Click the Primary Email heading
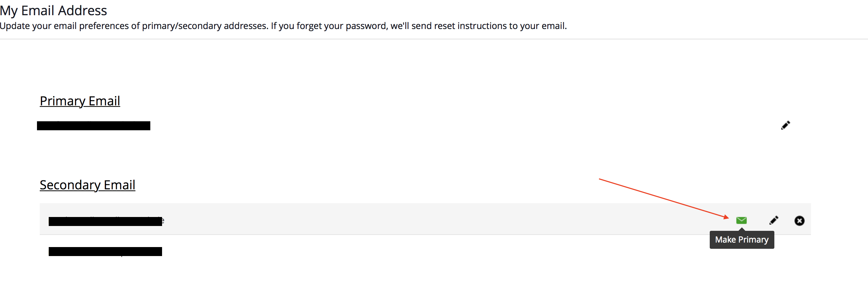This screenshot has height=302, width=868. click(80, 101)
